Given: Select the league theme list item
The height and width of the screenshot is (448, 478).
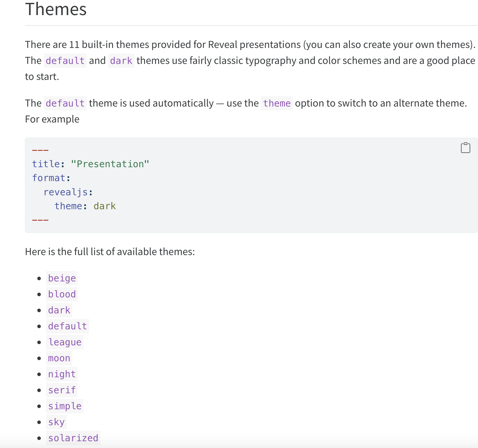Looking at the screenshot, I should (65, 342).
